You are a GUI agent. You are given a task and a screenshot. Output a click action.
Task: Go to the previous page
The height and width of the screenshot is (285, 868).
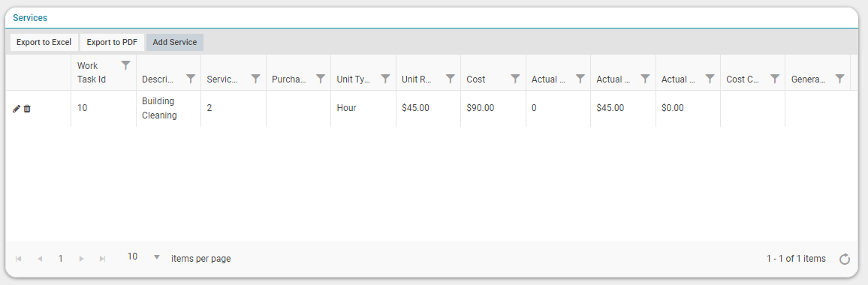pos(39,259)
